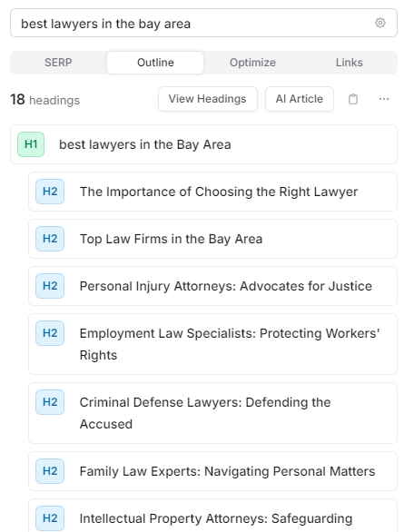The image size is (404, 532).
Task: Select Employment Law Specialists heading row
Action: click(212, 344)
